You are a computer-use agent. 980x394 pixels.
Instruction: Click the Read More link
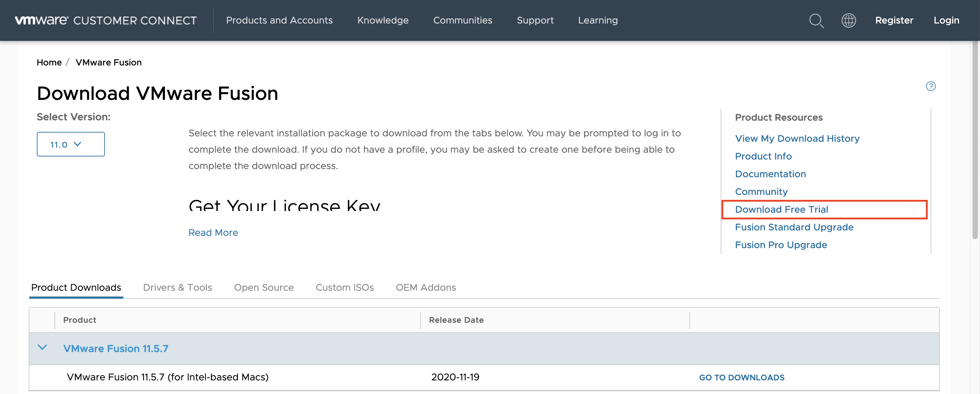tap(213, 232)
